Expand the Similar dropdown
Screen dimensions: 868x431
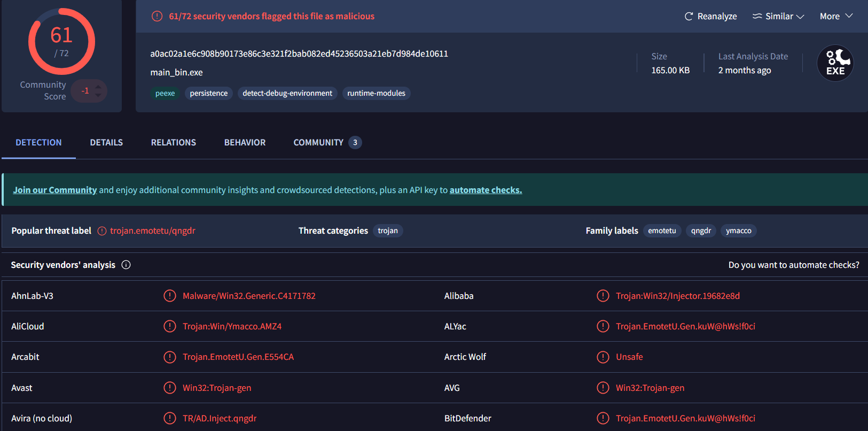click(778, 17)
